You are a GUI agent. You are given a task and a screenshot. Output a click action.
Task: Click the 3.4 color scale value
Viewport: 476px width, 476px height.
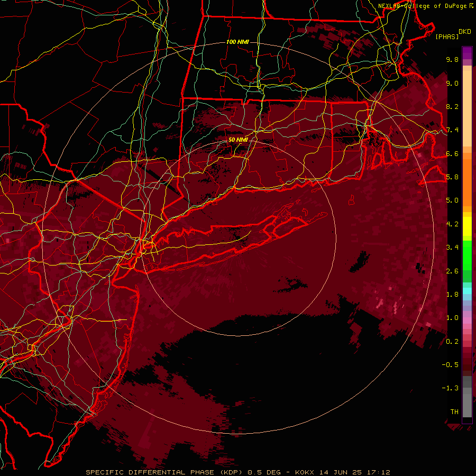pos(452,248)
